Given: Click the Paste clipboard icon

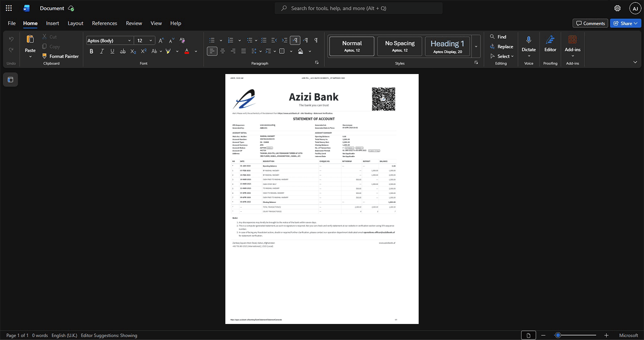Looking at the screenshot, I should [30, 40].
